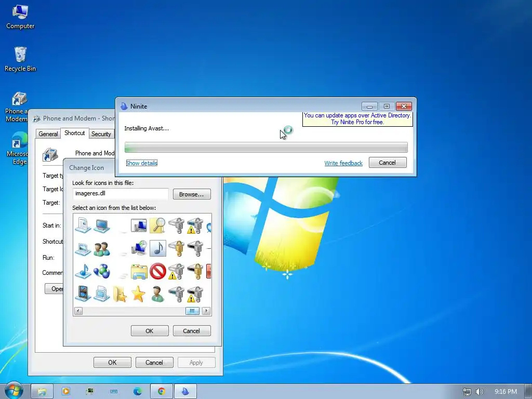
Task: Click the imageres.dll file path field
Action: (121, 193)
